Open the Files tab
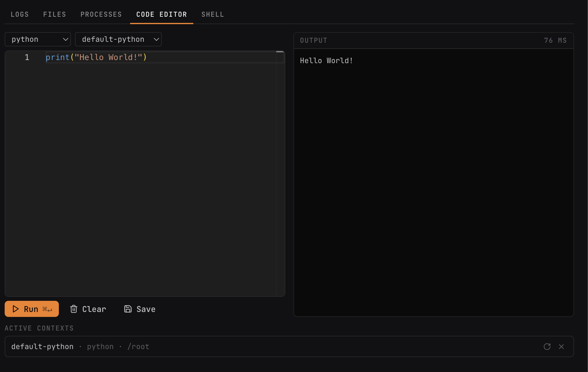 click(x=55, y=15)
